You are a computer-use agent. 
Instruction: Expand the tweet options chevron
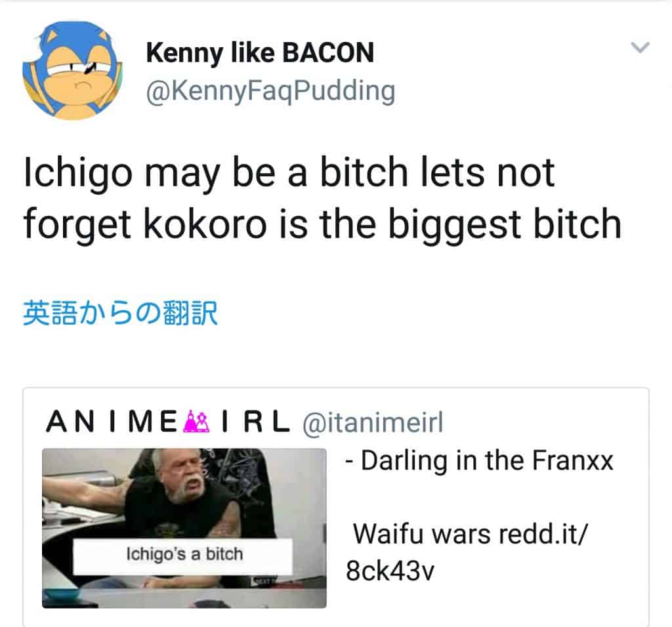point(640,47)
